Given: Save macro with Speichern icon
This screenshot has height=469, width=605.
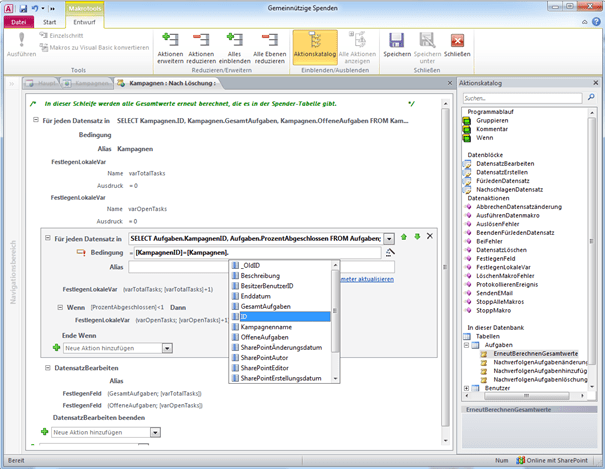Looking at the screenshot, I should (396, 40).
